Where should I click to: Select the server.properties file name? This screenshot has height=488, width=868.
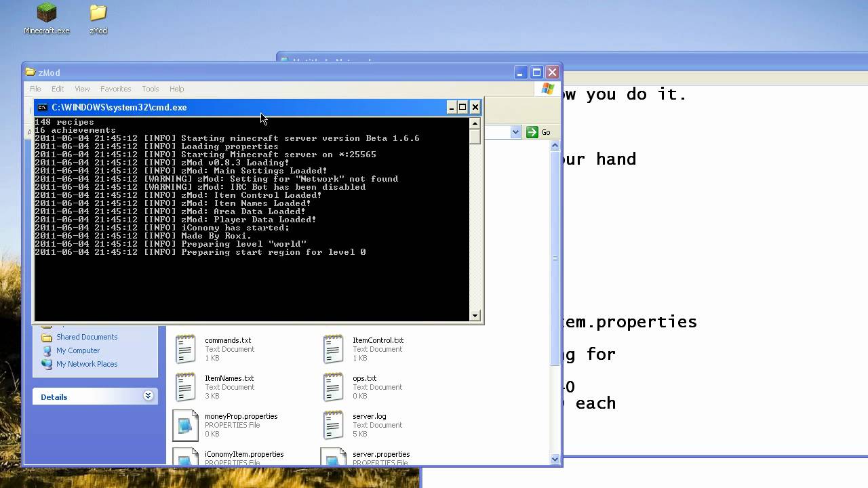tap(381, 454)
